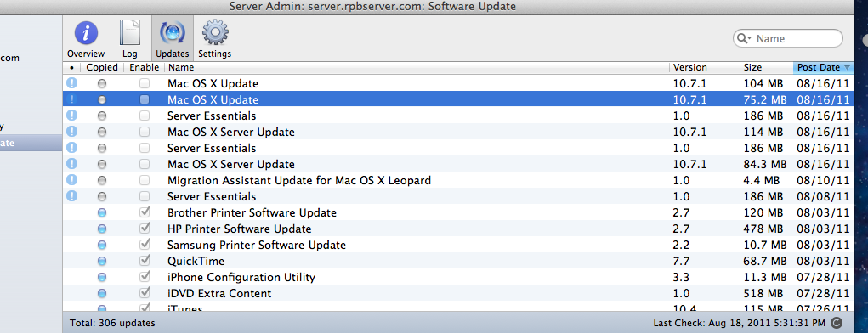
Task: Click the Total: 306 updates status text
Action: pyautogui.click(x=112, y=323)
